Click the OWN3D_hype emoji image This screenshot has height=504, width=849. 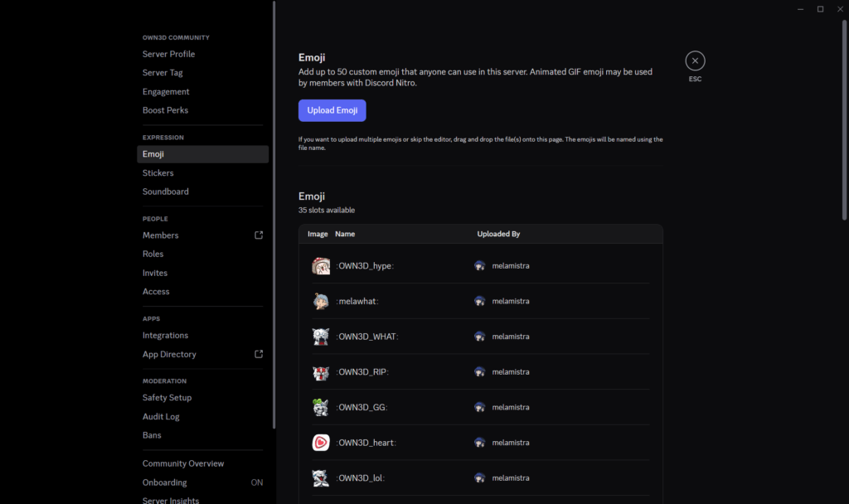tap(321, 266)
